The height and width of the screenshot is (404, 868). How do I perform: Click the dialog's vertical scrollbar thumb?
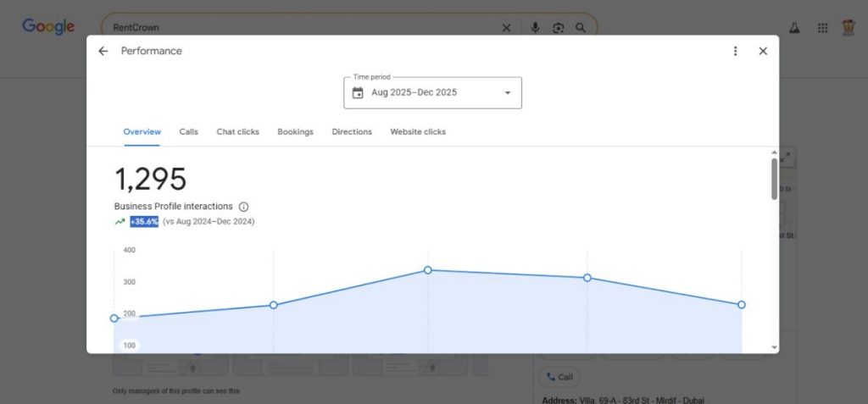point(774,179)
